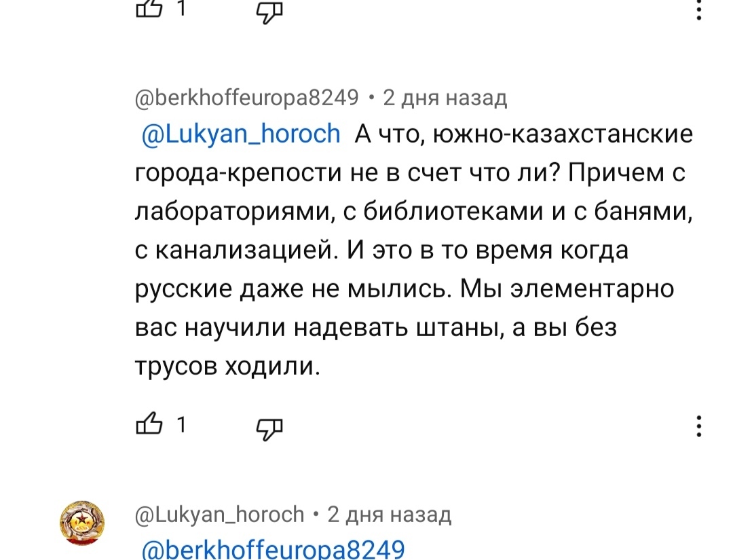Viewport: 733px width, 560px height.
Task: Click the blue @Lukyan_horoch mention link
Action: (241, 134)
